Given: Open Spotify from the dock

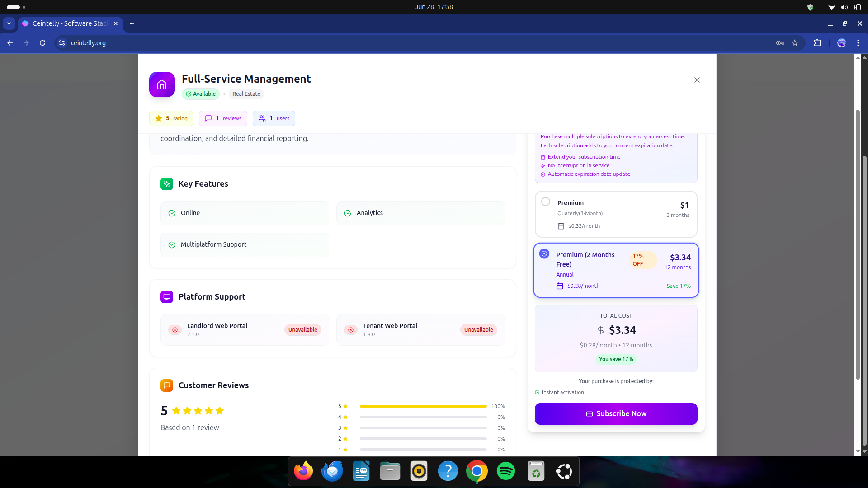Looking at the screenshot, I should click(505, 471).
